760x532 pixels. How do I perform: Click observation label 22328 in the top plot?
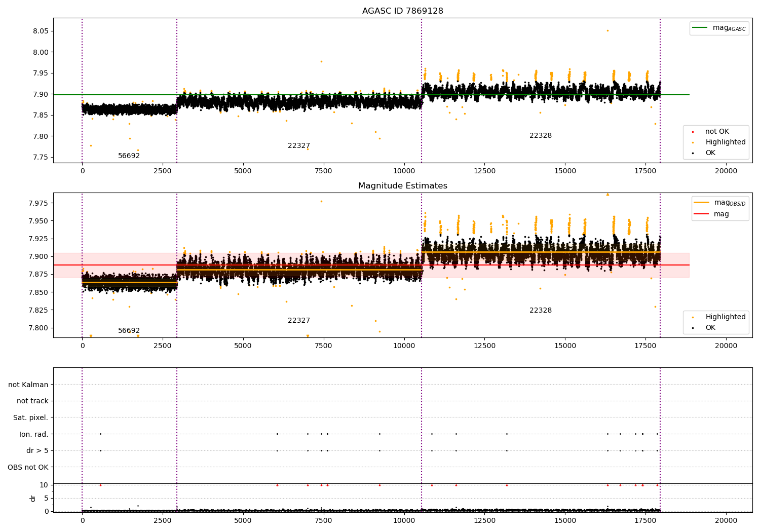pos(541,136)
